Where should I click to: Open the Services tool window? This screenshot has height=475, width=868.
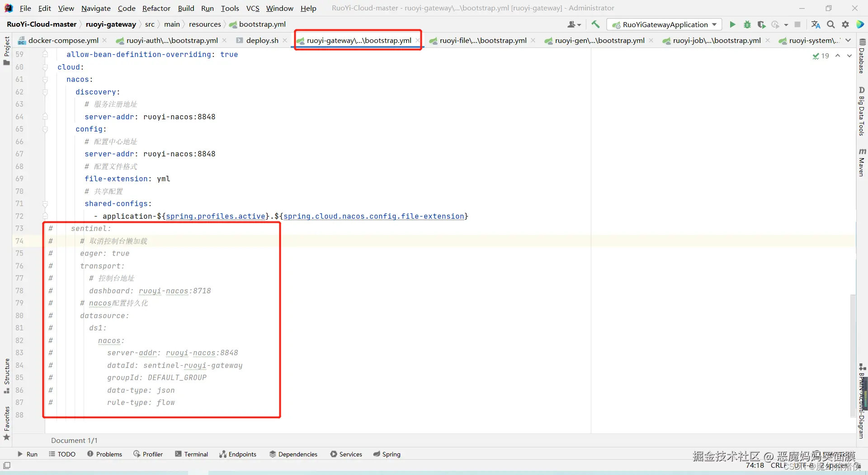click(x=346, y=454)
